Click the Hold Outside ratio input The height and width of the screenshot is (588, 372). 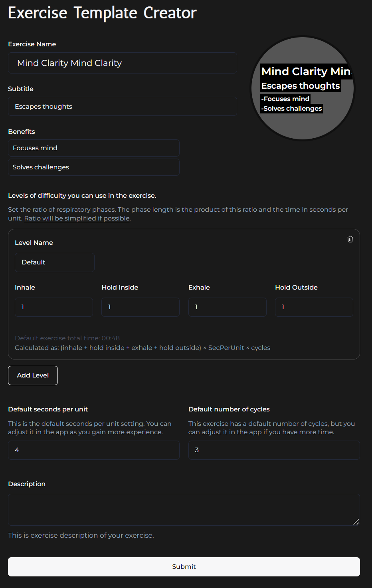click(314, 307)
